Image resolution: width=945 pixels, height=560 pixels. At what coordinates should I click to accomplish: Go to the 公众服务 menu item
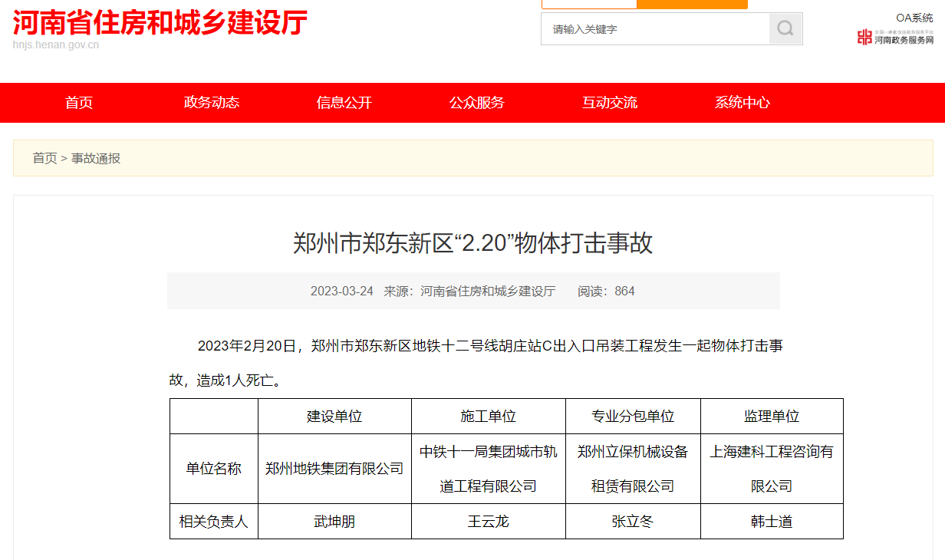[x=477, y=103]
